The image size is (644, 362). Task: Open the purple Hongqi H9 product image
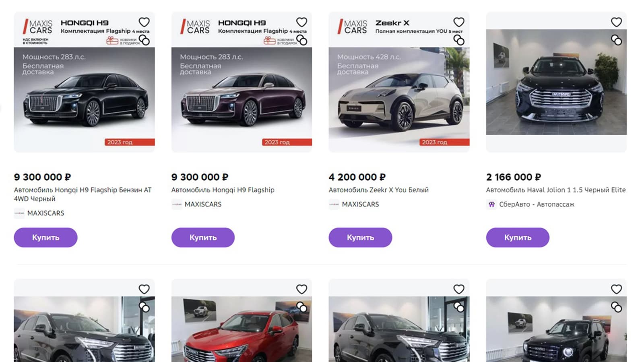point(242,82)
